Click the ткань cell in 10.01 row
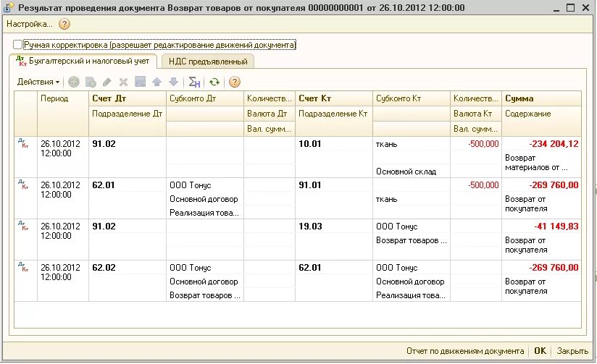 click(x=412, y=144)
